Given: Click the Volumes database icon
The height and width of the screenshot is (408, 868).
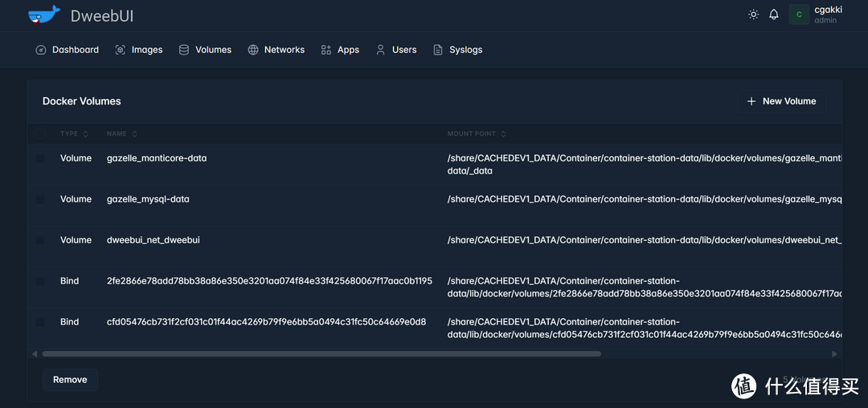Looking at the screenshot, I should 184,50.
